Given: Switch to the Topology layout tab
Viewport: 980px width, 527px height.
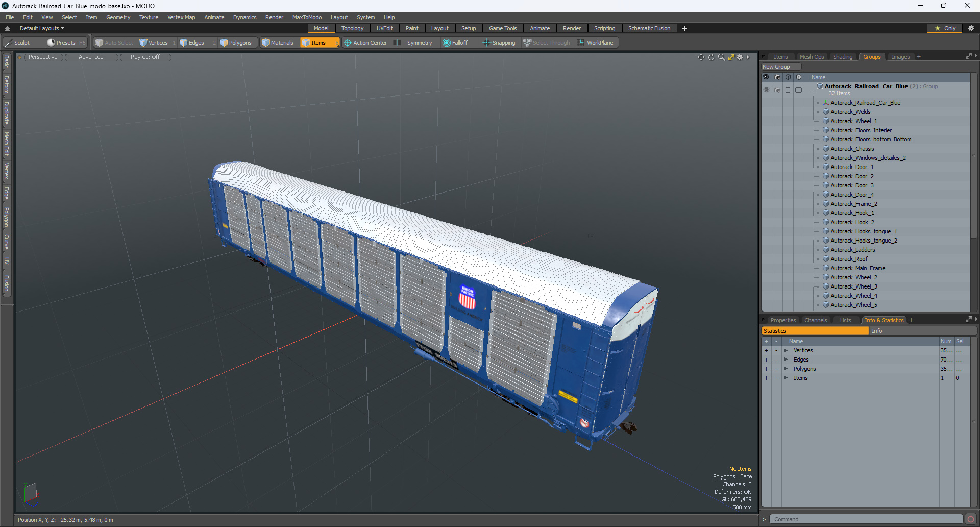Looking at the screenshot, I should click(352, 28).
